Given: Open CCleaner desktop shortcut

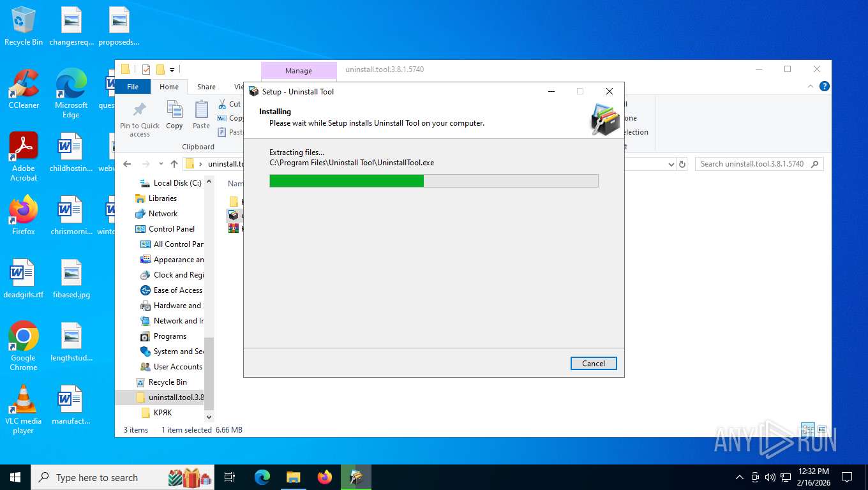Looking at the screenshot, I should click(24, 89).
